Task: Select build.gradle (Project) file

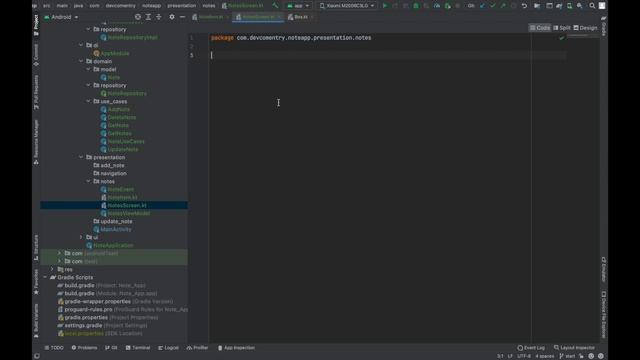Action: 102,285
